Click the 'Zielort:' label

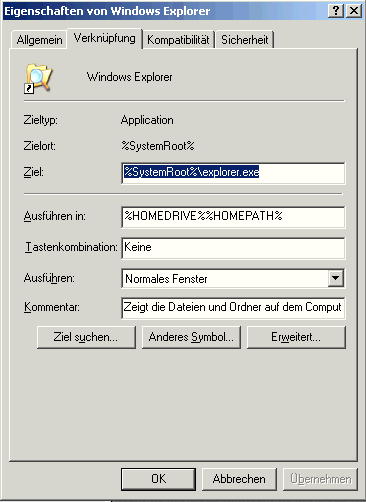click(x=39, y=146)
